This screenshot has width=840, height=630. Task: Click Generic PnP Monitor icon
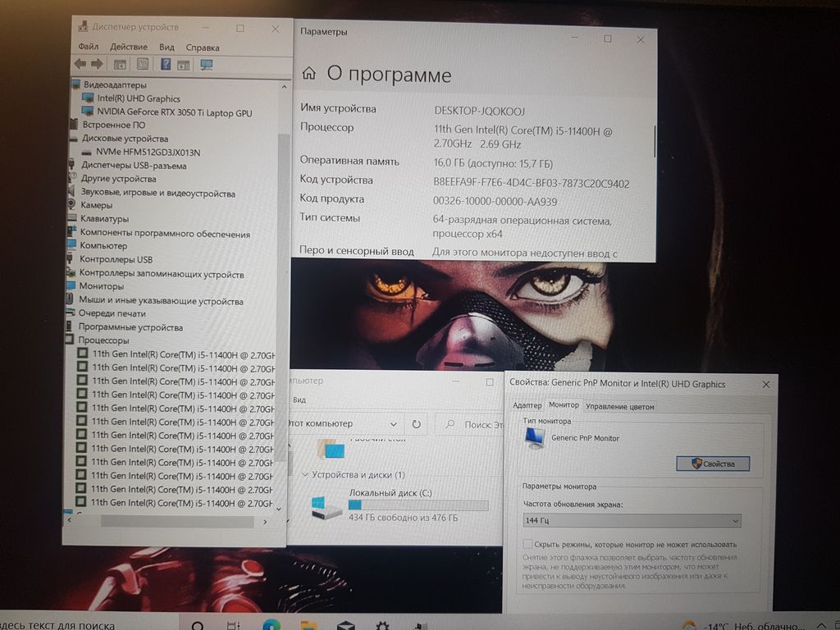pyautogui.click(x=535, y=438)
